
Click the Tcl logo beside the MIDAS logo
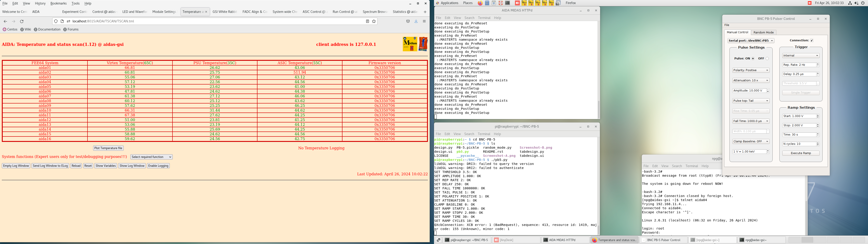[x=423, y=44]
